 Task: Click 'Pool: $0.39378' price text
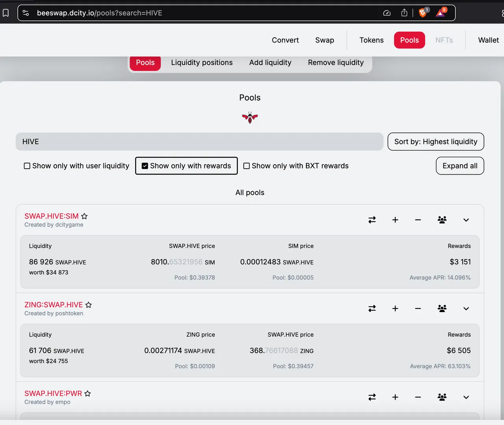pyautogui.click(x=195, y=278)
